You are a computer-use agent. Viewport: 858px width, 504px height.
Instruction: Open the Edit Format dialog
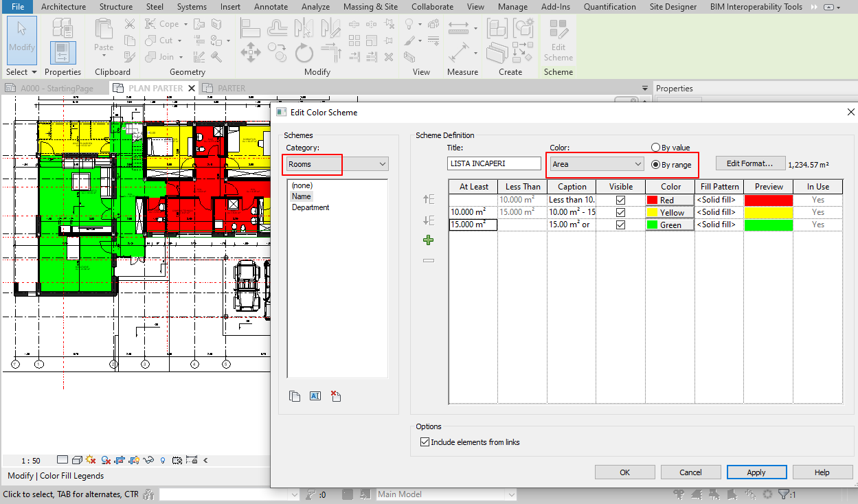click(750, 163)
